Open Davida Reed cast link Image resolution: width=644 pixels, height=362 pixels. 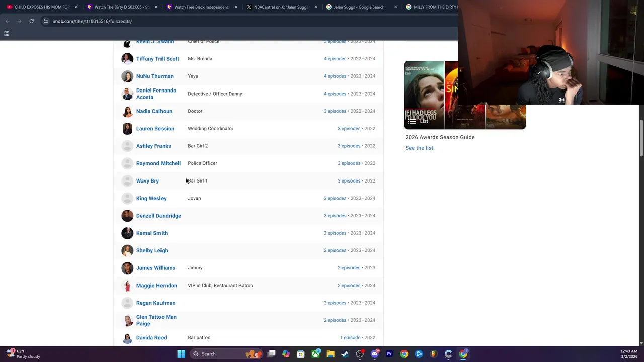pyautogui.click(x=151, y=338)
